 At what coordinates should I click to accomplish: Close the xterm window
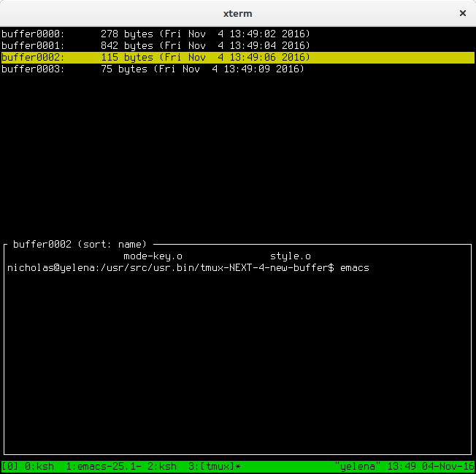tap(463, 13)
